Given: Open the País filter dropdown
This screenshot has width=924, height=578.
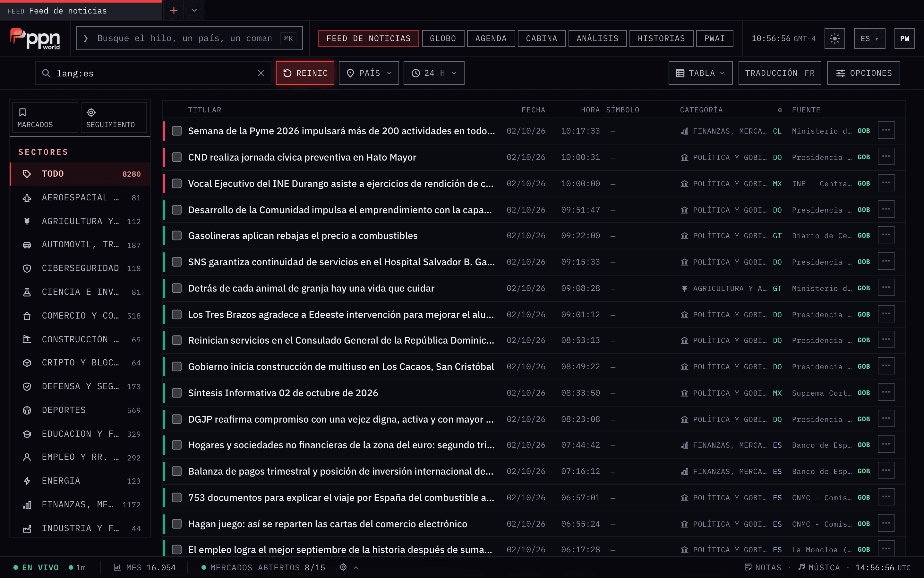Looking at the screenshot, I should click(x=369, y=73).
